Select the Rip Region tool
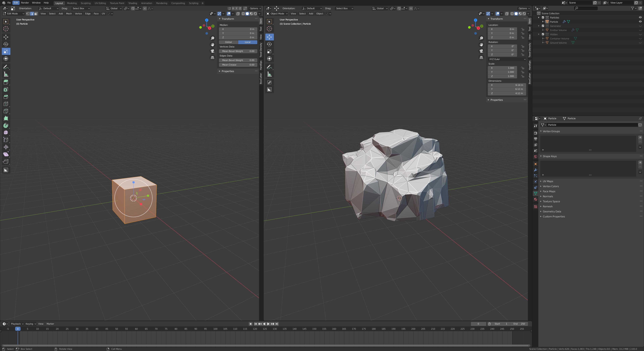The height and width of the screenshot is (351, 644). pyautogui.click(x=6, y=162)
